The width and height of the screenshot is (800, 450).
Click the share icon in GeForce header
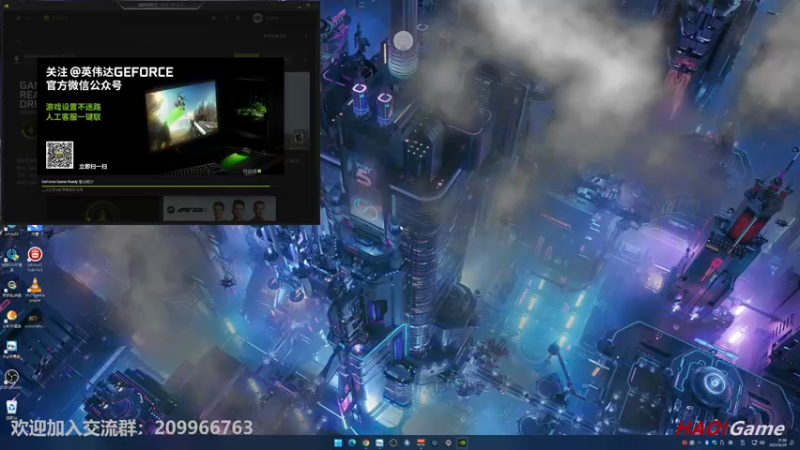pyautogui.click(x=226, y=18)
